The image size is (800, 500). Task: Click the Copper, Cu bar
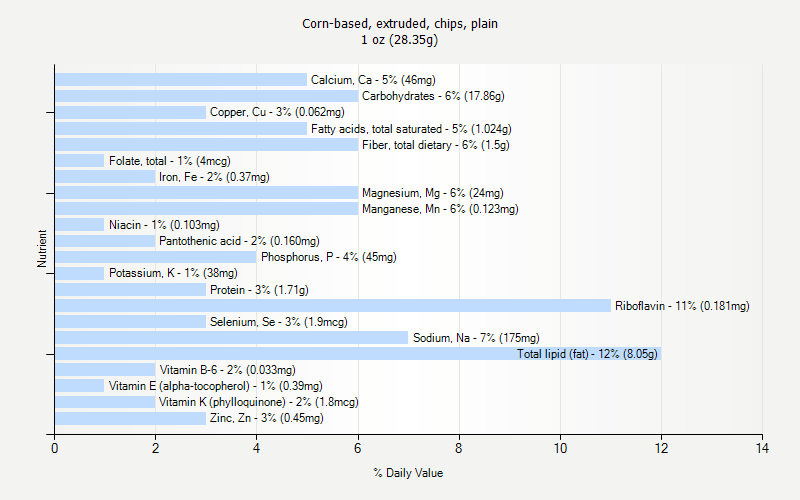coord(130,112)
